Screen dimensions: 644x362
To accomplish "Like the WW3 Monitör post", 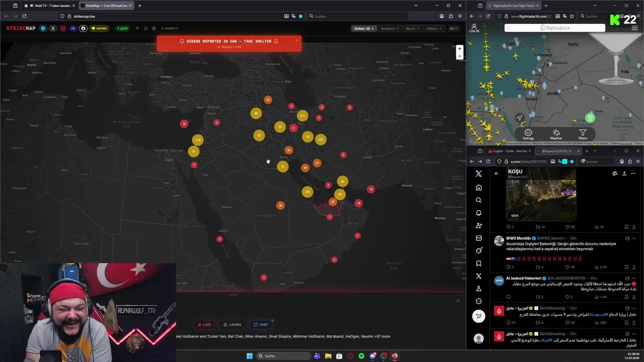I will (x=569, y=267).
